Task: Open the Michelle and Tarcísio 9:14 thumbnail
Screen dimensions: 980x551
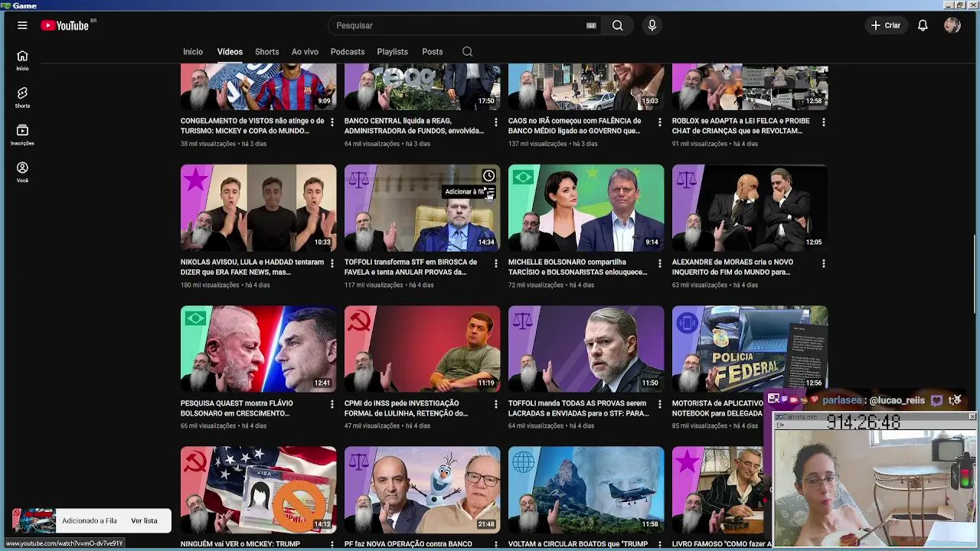Action: [586, 208]
